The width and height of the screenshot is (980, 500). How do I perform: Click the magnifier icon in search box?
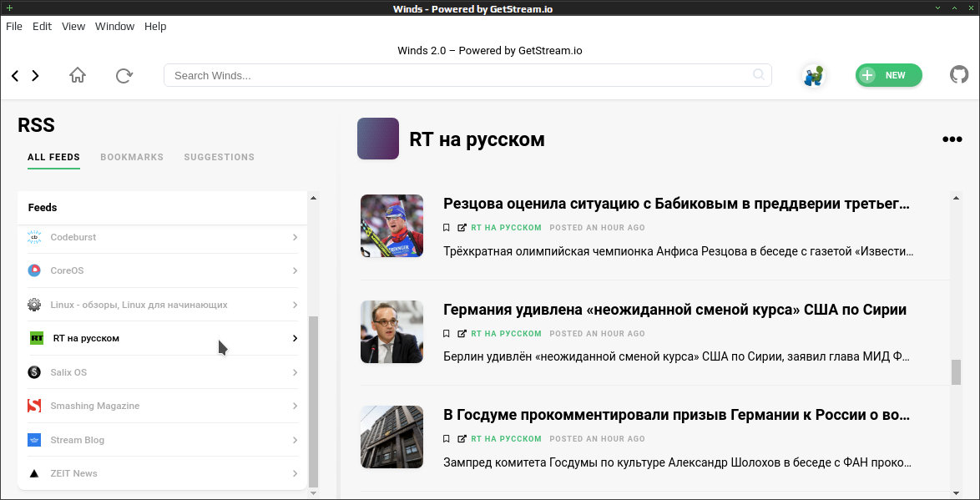pos(759,74)
